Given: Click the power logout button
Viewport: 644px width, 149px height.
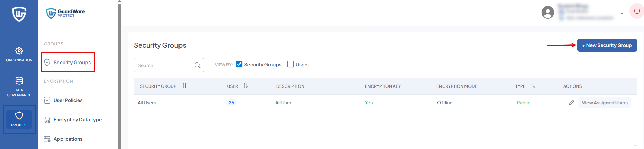Looking at the screenshot, I should 637,11.
